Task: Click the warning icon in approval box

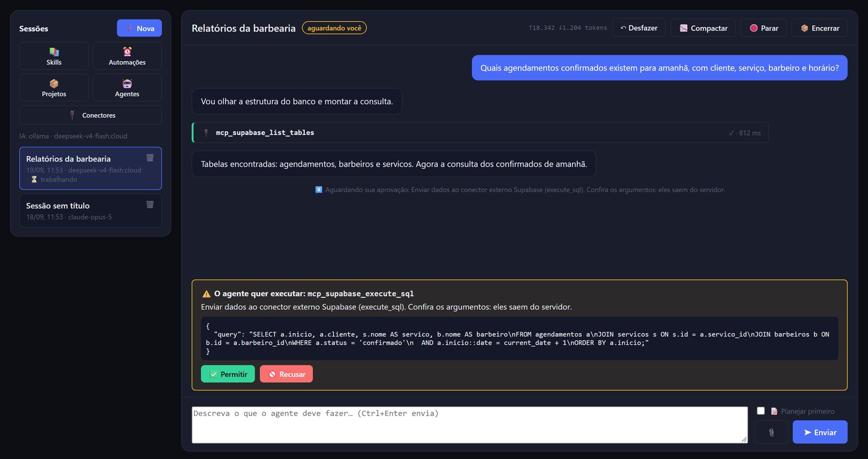Action: (206, 293)
